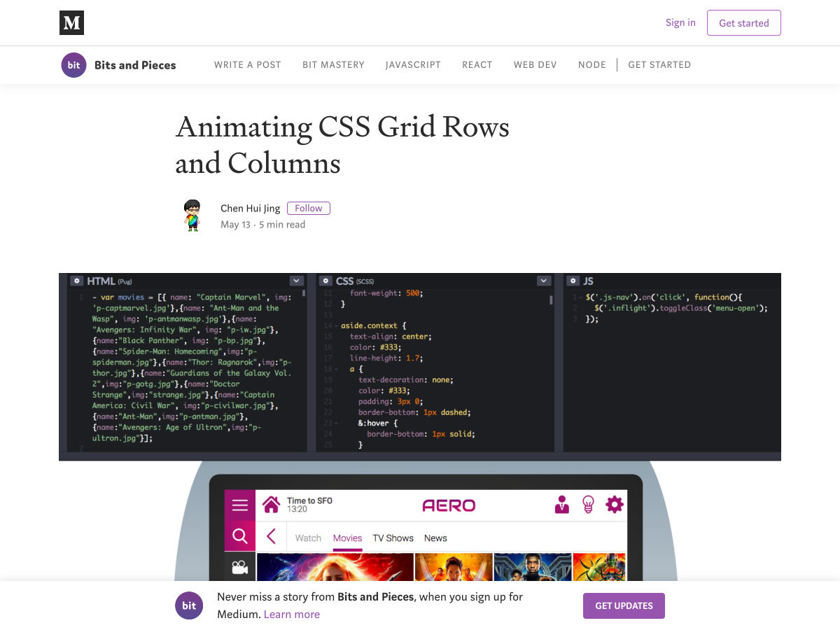Follow author Chen Hui Jing
This screenshot has width=840, height=630.
coord(309,208)
